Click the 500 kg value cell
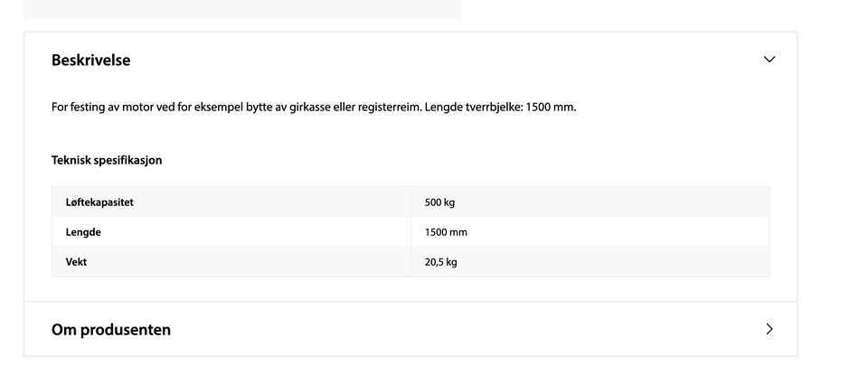868x375 pixels. click(x=590, y=202)
